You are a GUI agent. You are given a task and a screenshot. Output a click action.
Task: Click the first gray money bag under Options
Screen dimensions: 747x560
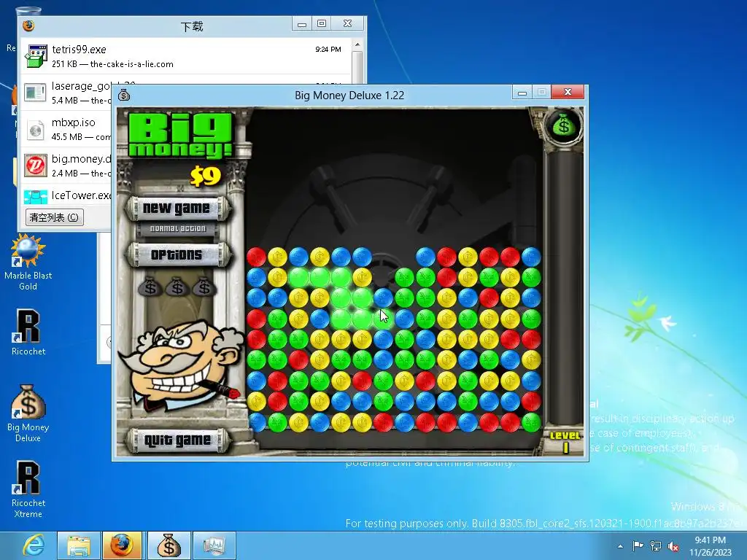click(150, 287)
